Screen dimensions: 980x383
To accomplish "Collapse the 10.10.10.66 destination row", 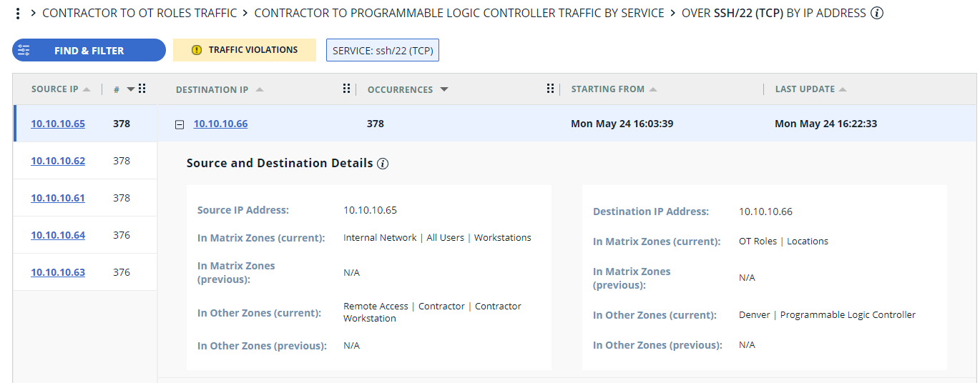I will tap(180, 124).
